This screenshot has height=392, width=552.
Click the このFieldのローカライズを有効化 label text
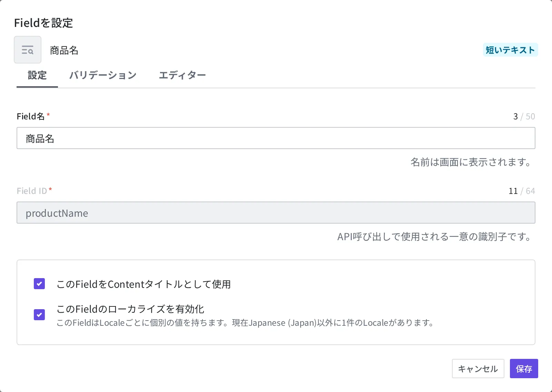coord(130,309)
